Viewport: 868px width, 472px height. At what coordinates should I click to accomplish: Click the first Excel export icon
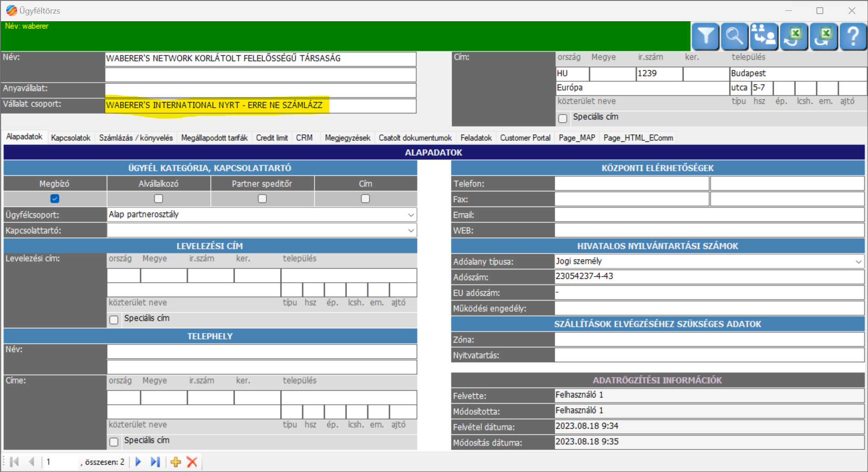coord(794,36)
